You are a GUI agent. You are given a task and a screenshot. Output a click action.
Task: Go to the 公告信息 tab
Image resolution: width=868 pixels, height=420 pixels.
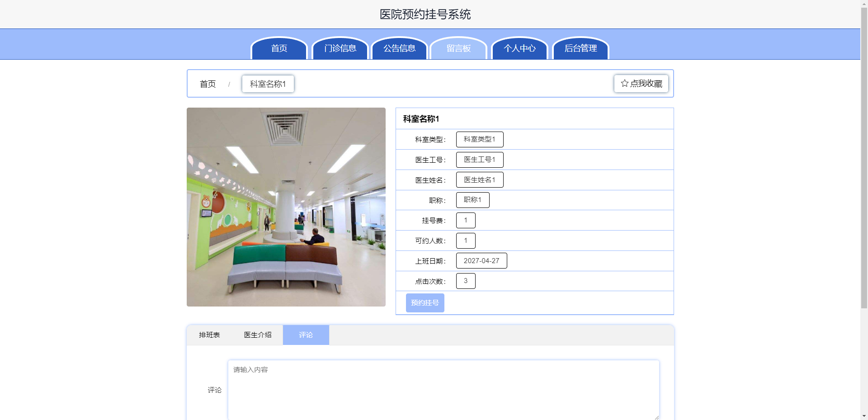pos(399,48)
